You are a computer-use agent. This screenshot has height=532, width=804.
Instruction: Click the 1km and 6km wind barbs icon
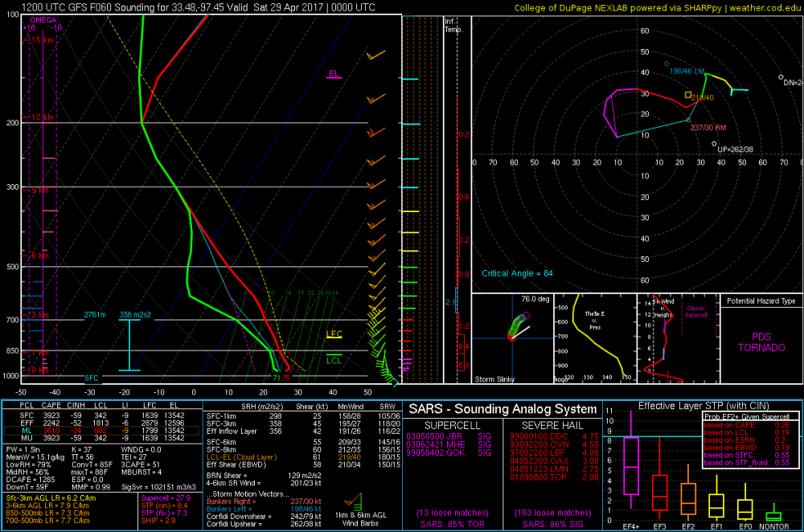tap(353, 501)
